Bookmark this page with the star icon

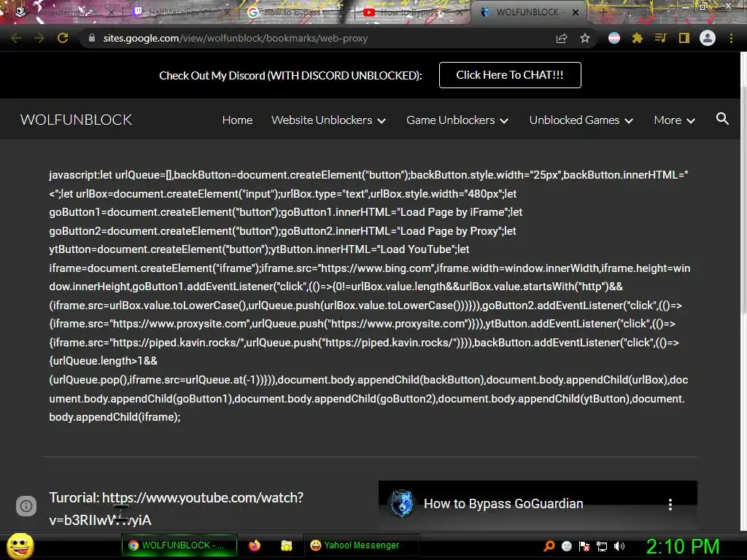(585, 38)
